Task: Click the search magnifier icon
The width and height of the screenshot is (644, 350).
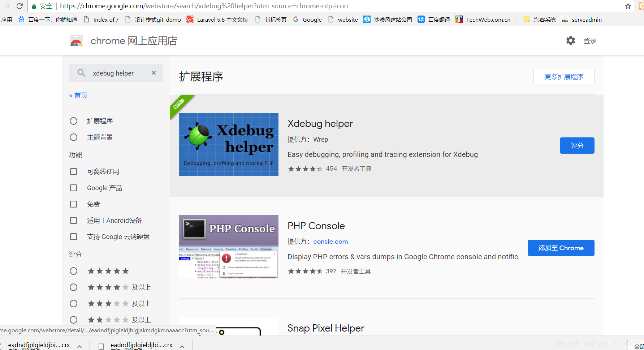Action: click(x=81, y=73)
